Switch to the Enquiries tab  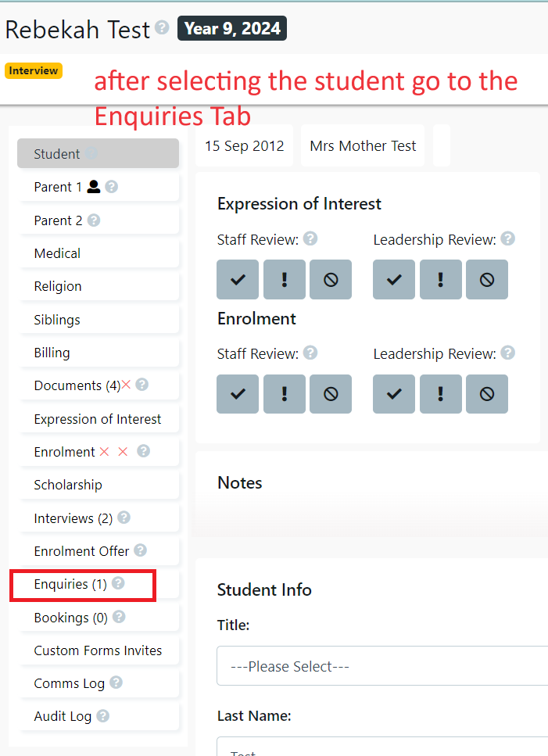[x=72, y=583]
